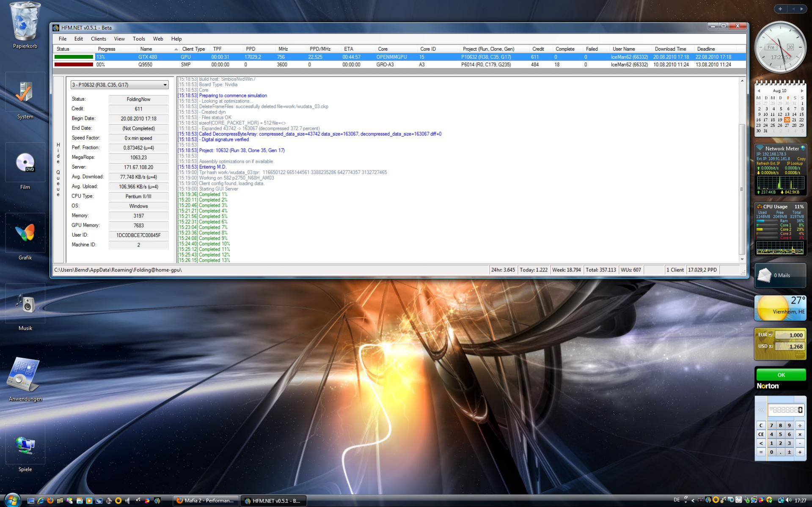Switch to Mafia 2 Firefox taskbar button

point(206,501)
